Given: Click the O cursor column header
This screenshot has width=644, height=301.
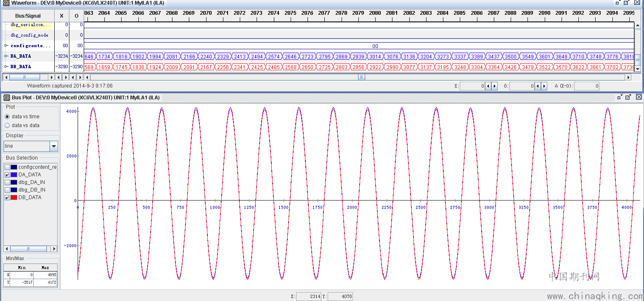Looking at the screenshot, I should (x=77, y=16).
